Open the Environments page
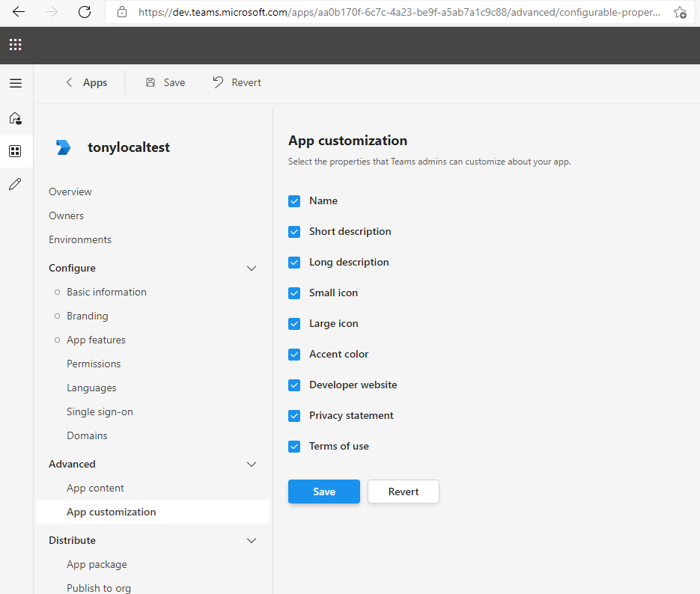The width and height of the screenshot is (700, 594). point(80,240)
